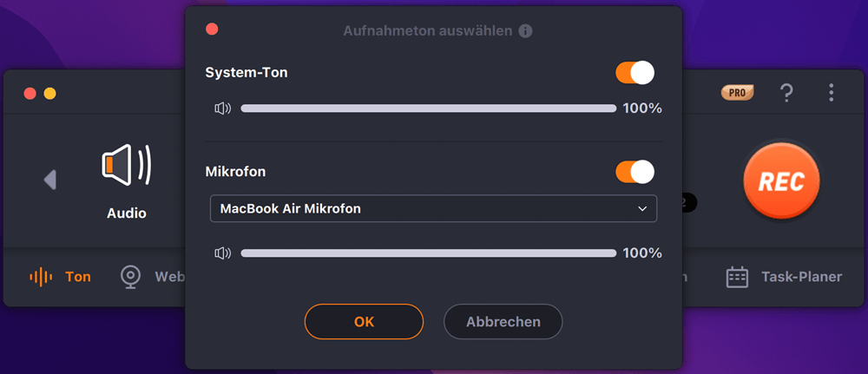
Task: Click the System-Ton speaker volume icon
Action: click(223, 108)
